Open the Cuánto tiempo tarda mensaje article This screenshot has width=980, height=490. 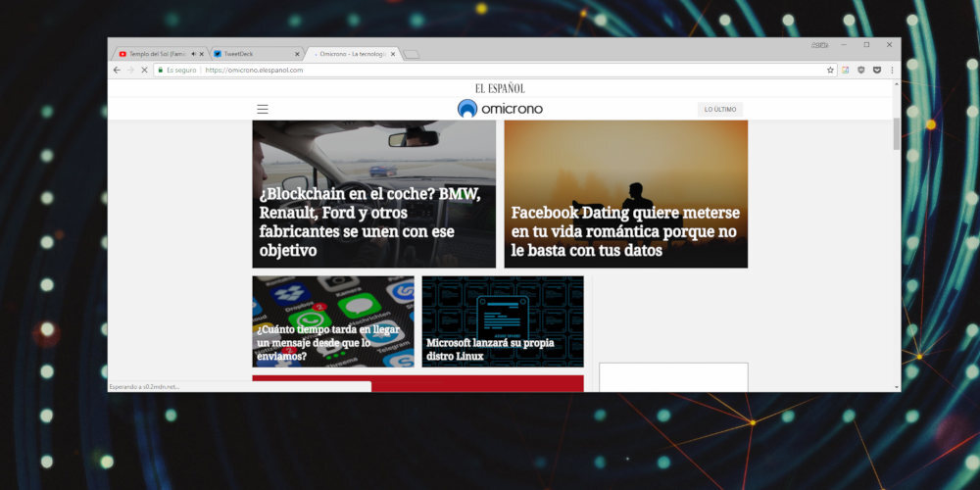(333, 321)
